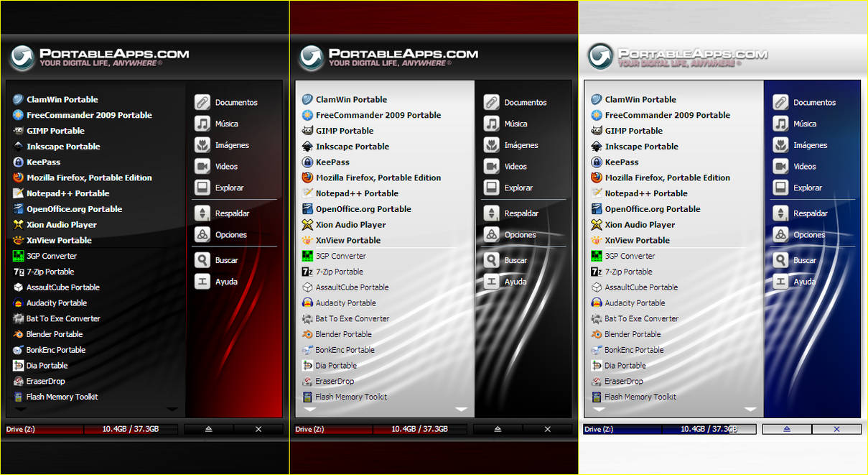Click the 10.4GB/37.3GB drive space bar
Screen dimensions: 868x475
pyautogui.click(x=131, y=429)
